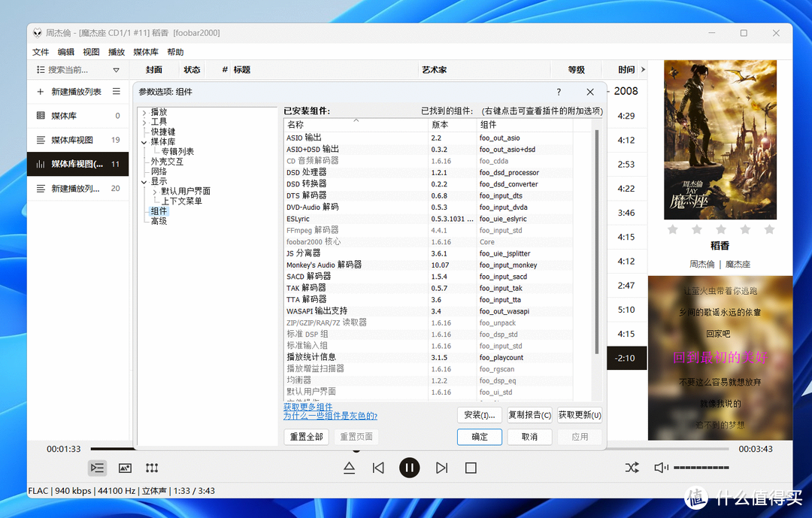This screenshot has height=518, width=812.
Task: Toggle shuffle playback mode
Action: pos(632,468)
